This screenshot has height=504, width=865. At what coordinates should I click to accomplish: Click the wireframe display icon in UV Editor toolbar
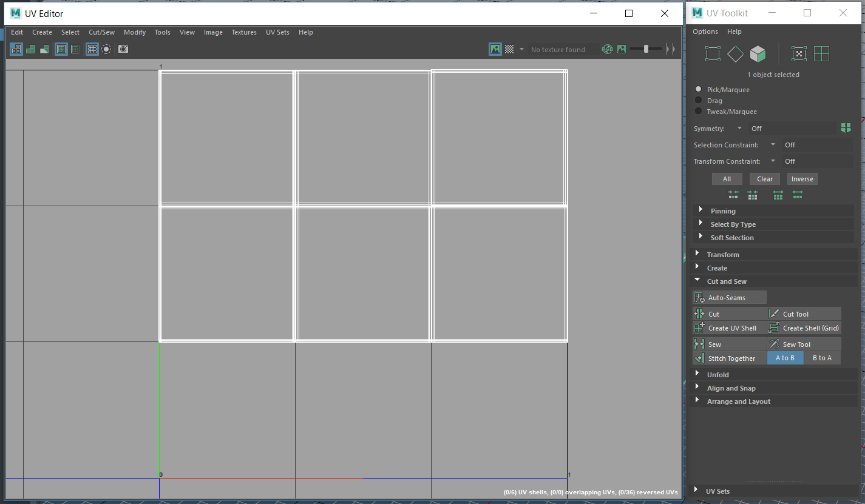pos(16,49)
